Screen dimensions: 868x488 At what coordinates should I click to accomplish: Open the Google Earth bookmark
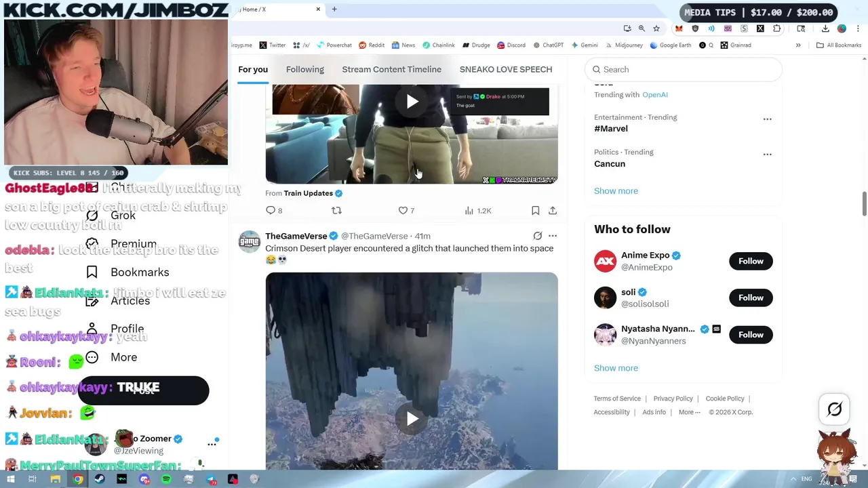[670, 45]
